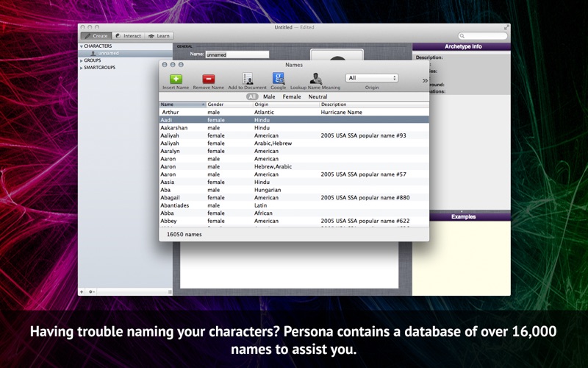Switch to the Interact tab

click(x=129, y=35)
